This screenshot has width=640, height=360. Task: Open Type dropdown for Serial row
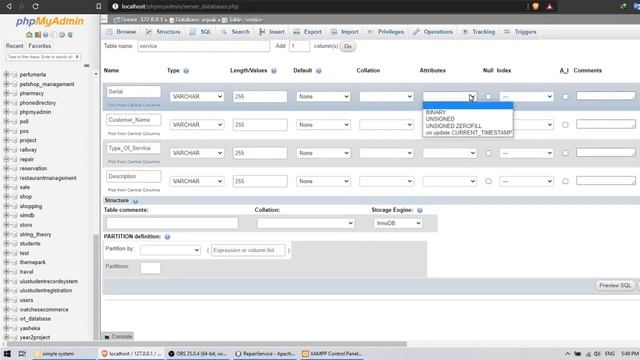tap(197, 97)
